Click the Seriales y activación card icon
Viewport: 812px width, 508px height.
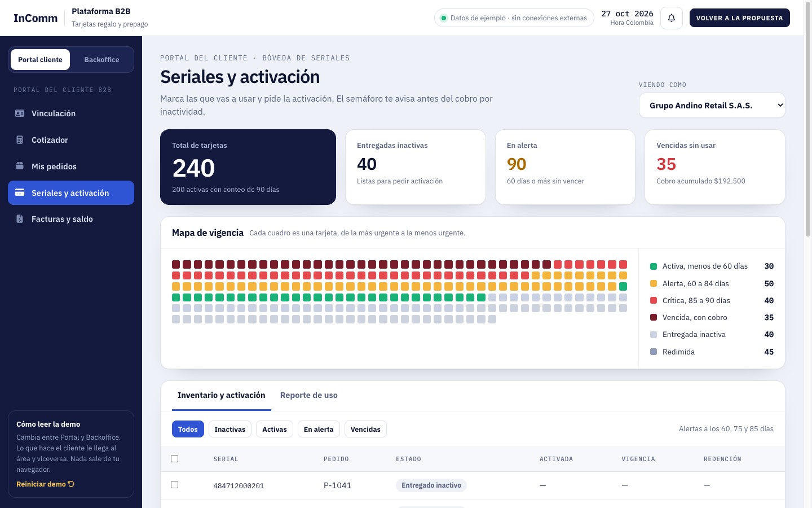point(20,192)
